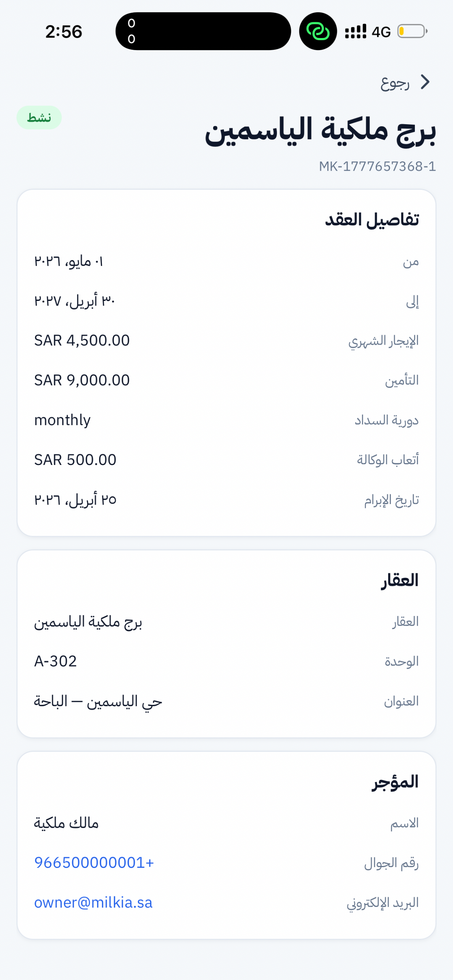Tap the battery indicator icon
The height and width of the screenshot is (980, 453).
click(412, 31)
